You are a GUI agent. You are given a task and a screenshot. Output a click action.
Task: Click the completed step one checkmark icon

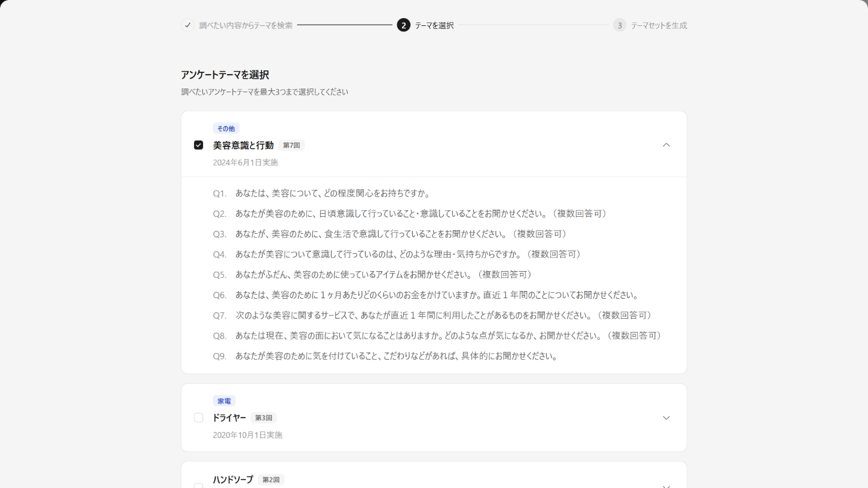click(187, 25)
